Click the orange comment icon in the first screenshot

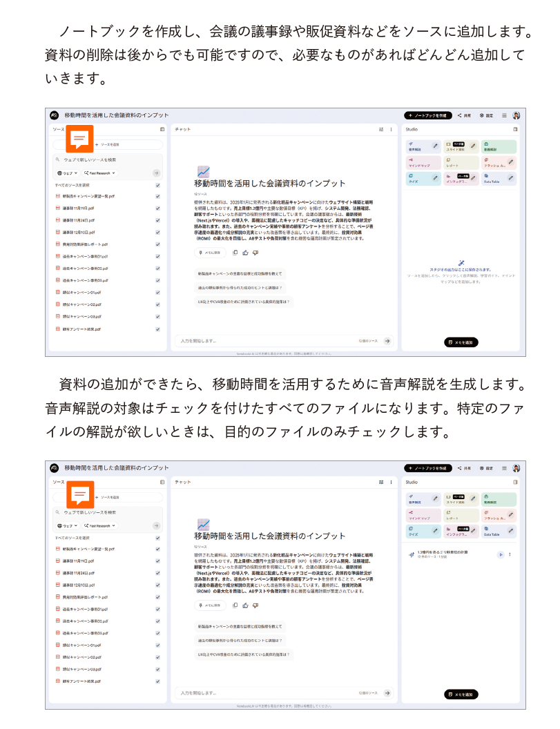[x=79, y=139]
